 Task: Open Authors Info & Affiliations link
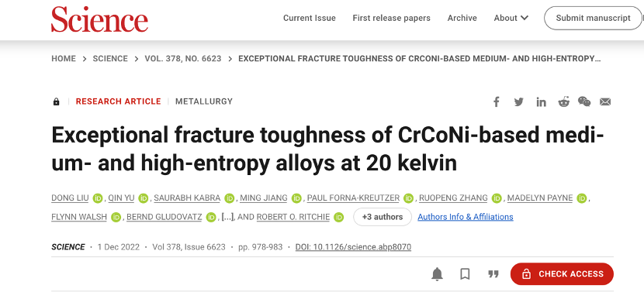[x=466, y=217]
